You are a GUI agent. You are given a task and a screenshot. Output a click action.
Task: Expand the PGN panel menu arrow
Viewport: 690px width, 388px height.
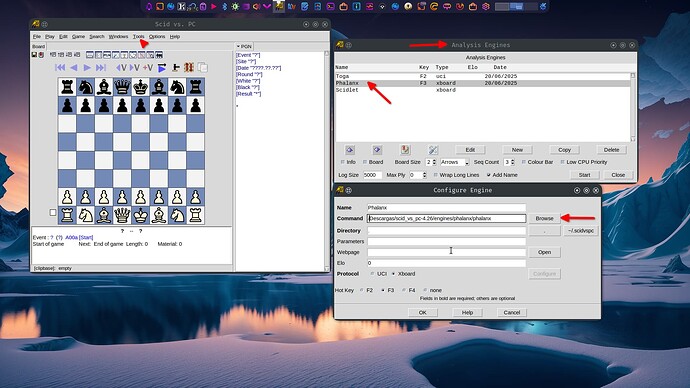click(238, 46)
